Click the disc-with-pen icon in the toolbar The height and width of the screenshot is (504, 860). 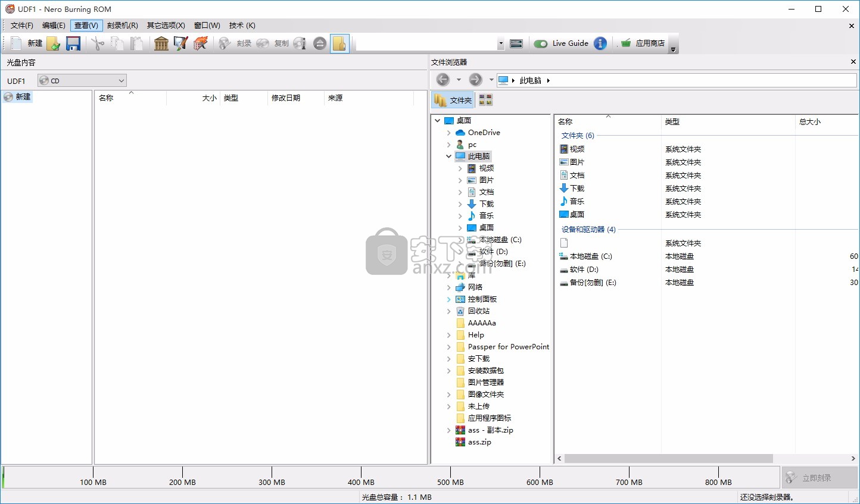(180, 43)
